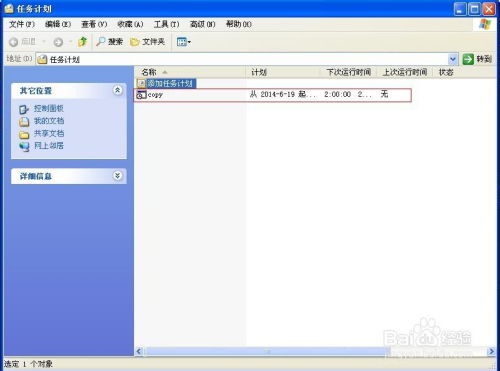
Task: Click the Up folder toolbar icon
Action: pyautogui.click(x=82, y=42)
